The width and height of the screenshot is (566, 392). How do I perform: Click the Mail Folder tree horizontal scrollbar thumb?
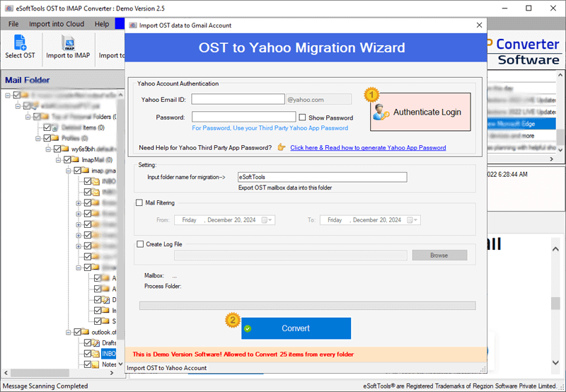tap(40, 372)
